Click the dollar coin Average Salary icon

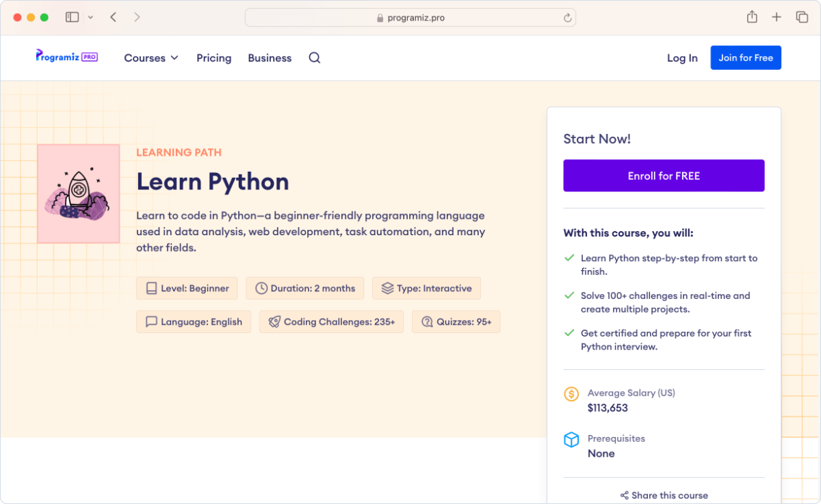(571, 394)
